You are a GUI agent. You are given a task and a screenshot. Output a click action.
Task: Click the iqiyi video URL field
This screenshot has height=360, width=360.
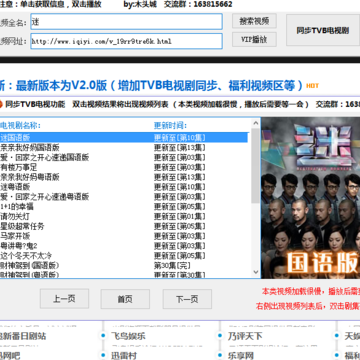(x=126, y=41)
